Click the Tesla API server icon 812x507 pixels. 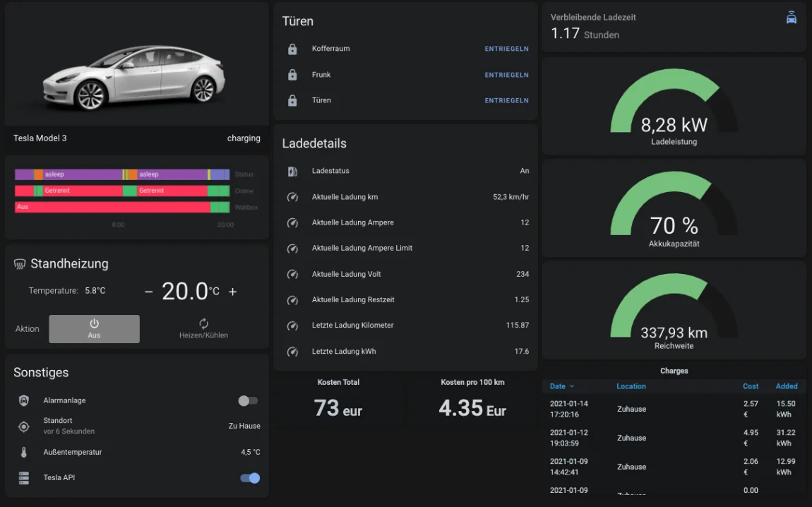[24, 478]
